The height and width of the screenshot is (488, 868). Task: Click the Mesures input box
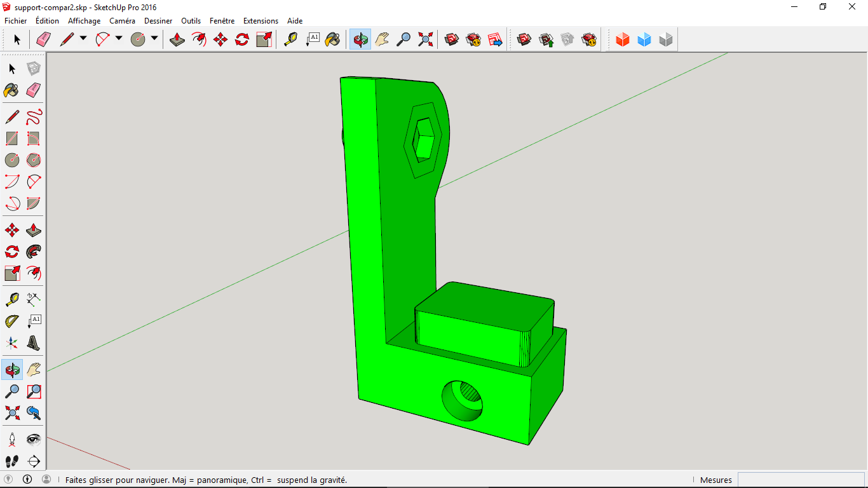(x=801, y=480)
